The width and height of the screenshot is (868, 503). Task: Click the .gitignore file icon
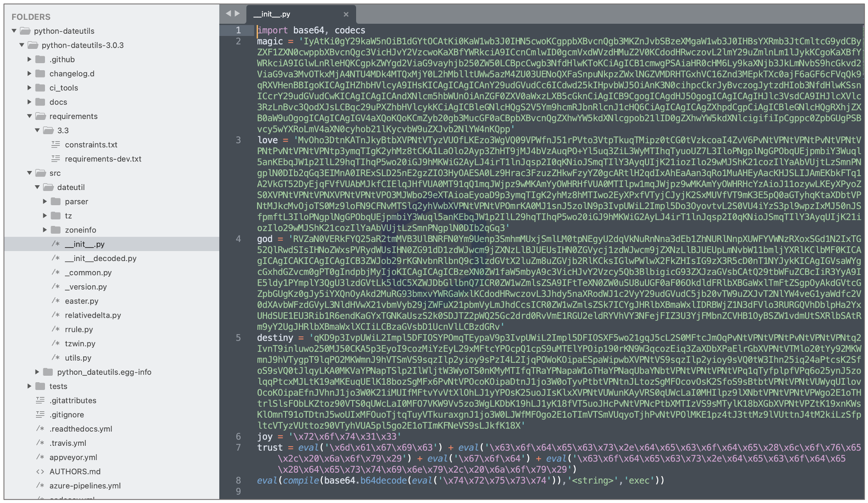[40, 415]
